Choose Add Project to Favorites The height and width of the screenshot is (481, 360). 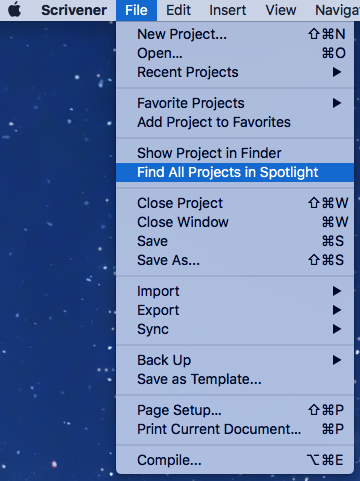235,122
